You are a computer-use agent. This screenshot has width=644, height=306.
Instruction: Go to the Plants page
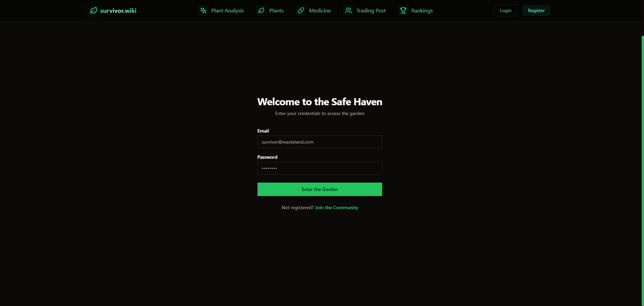(x=276, y=10)
